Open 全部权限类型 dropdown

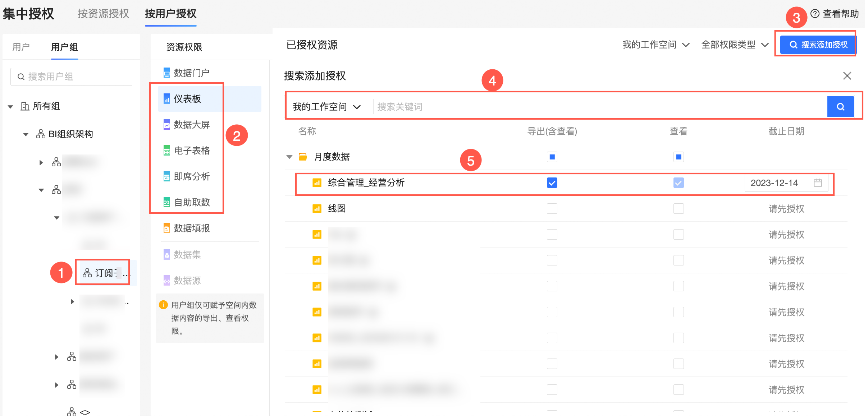click(735, 45)
